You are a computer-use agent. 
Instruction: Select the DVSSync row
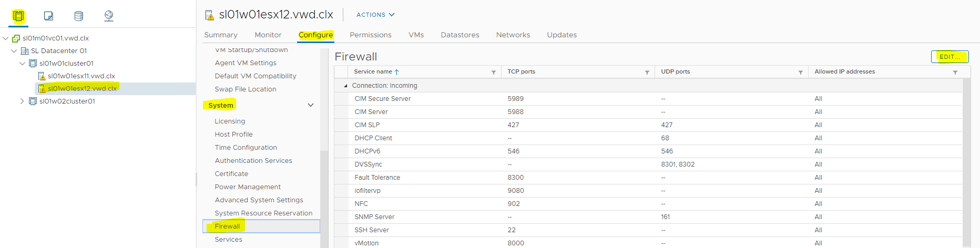click(x=648, y=164)
